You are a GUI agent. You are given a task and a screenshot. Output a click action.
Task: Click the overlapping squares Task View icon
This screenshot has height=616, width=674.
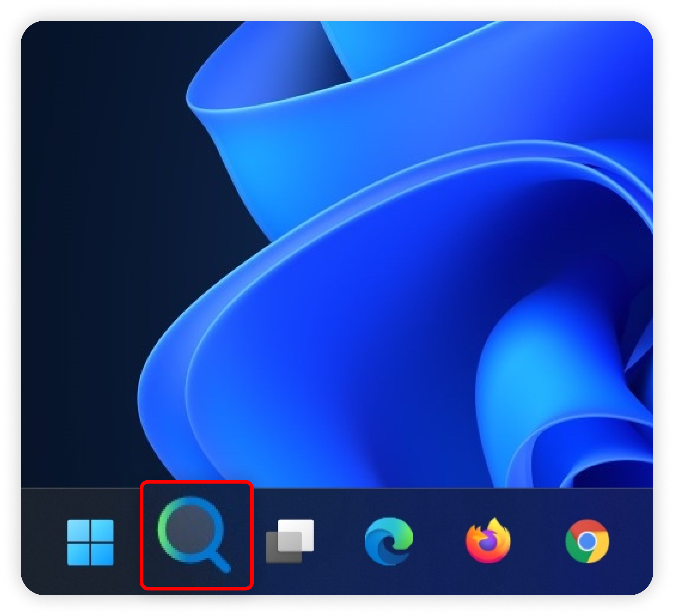[x=290, y=541]
